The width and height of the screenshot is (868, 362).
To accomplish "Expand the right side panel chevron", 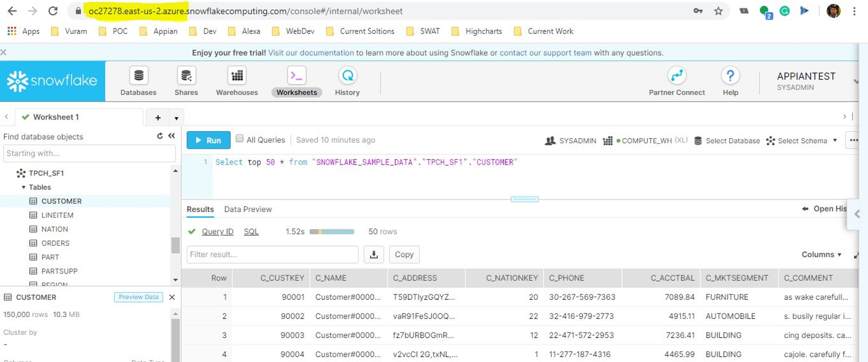I will pos(857,214).
